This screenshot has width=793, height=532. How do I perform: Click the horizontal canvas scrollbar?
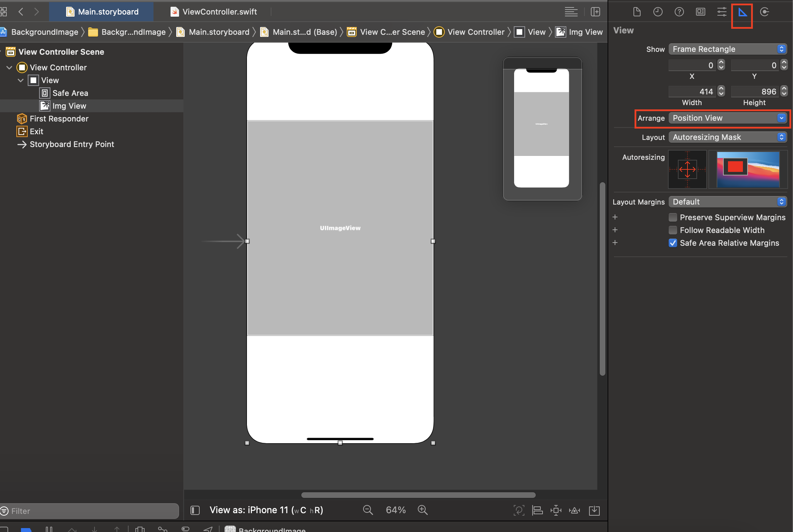point(418,495)
